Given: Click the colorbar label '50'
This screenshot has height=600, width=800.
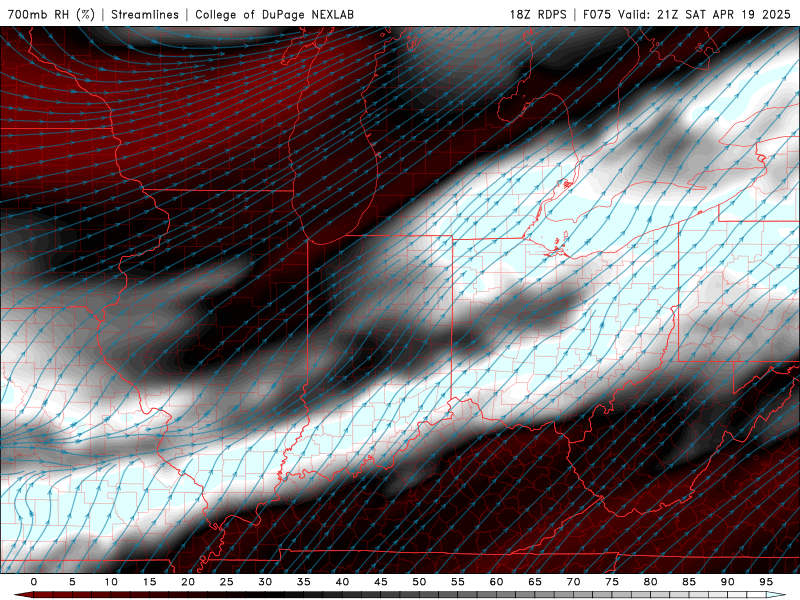Looking at the screenshot, I should pyautogui.click(x=419, y=582).
